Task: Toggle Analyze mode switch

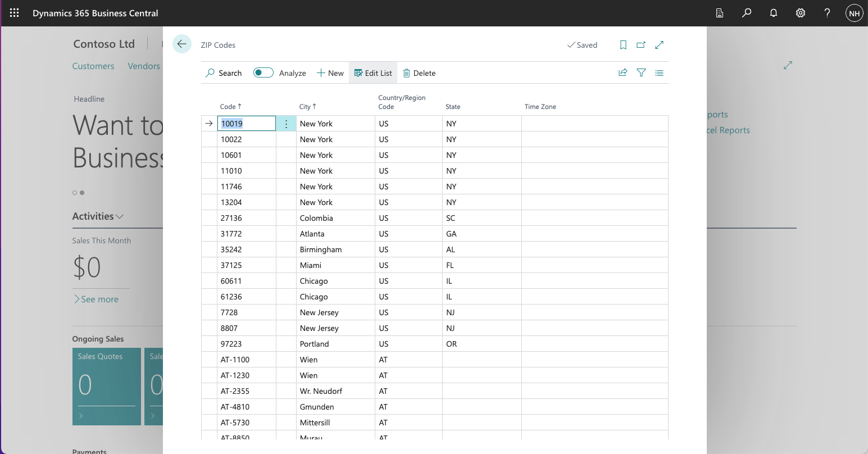Action: pos(263,72)
